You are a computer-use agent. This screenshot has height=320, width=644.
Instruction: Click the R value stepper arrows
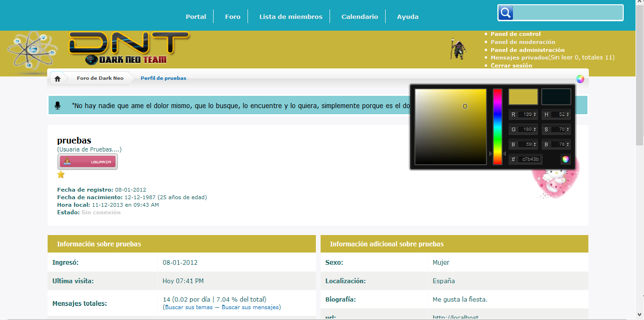click(535, 114)
